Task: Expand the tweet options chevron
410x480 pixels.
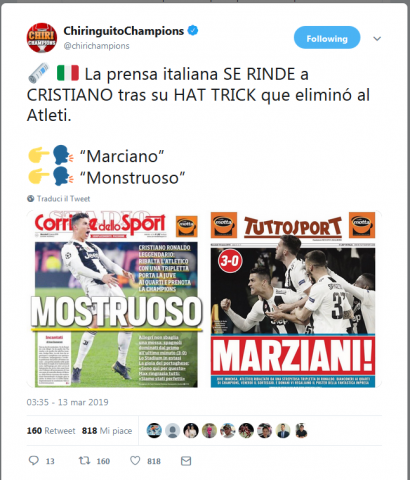Action: click(x=377, y=39)
